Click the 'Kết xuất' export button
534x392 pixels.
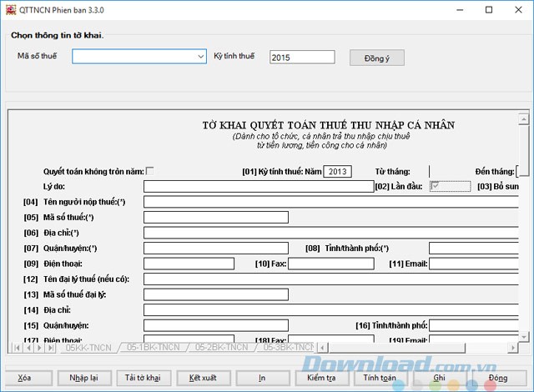pos(203,378)
